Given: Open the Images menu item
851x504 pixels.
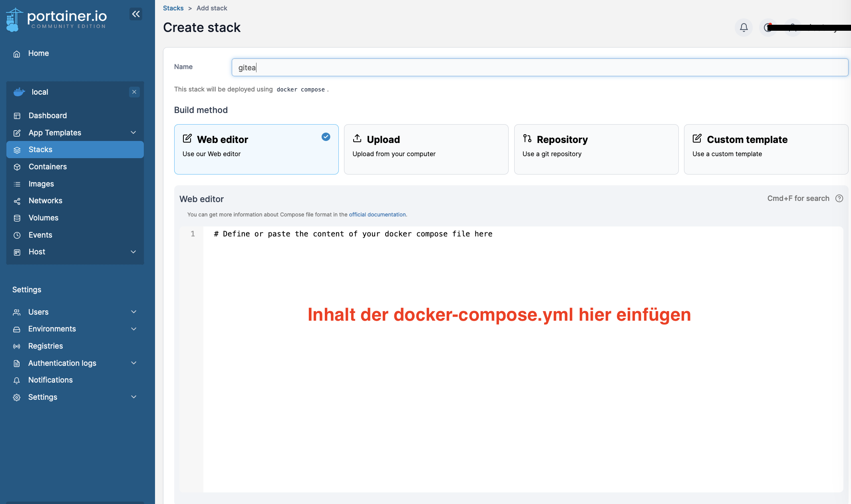Looking at the screenshot, I should [41, 184].
